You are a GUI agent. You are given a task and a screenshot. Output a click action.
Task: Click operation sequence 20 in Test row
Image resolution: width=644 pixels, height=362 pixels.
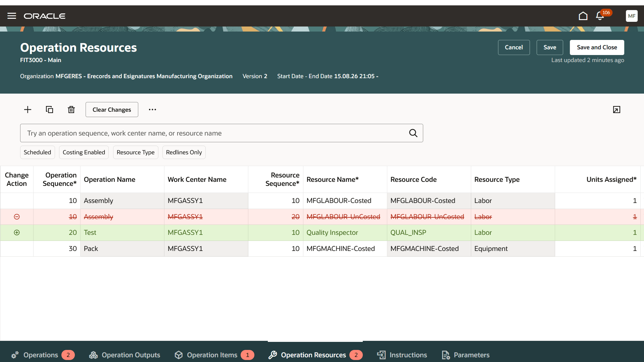tap(57, 232)
